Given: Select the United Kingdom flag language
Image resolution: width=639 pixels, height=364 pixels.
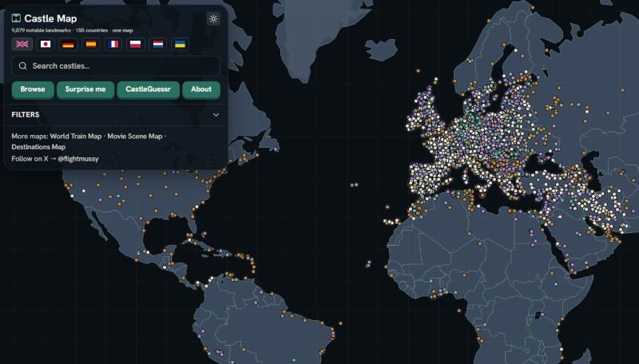Looking at the screenshot, I should pyautogui.click(x=22, y=44).
